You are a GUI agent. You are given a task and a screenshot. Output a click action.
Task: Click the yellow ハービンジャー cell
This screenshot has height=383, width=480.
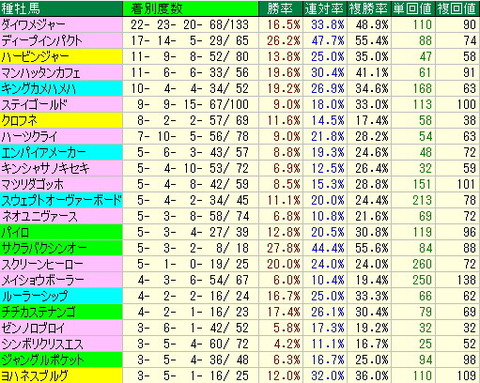tap(61, 57)
